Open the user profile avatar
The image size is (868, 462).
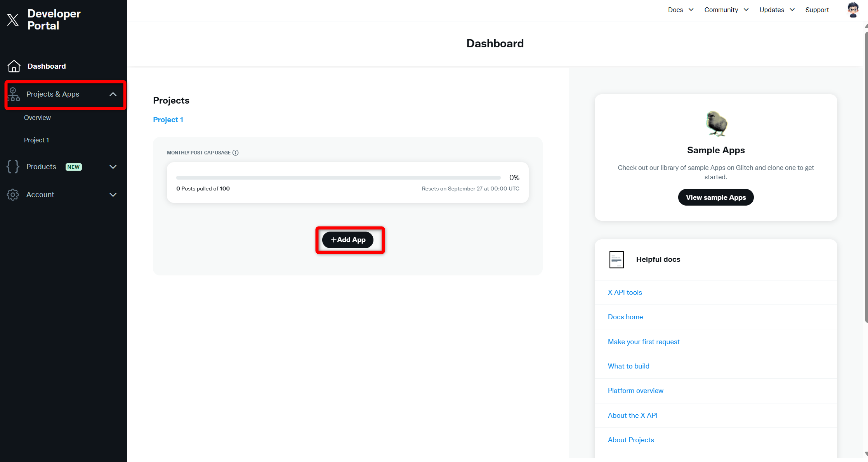pos(853,10)
